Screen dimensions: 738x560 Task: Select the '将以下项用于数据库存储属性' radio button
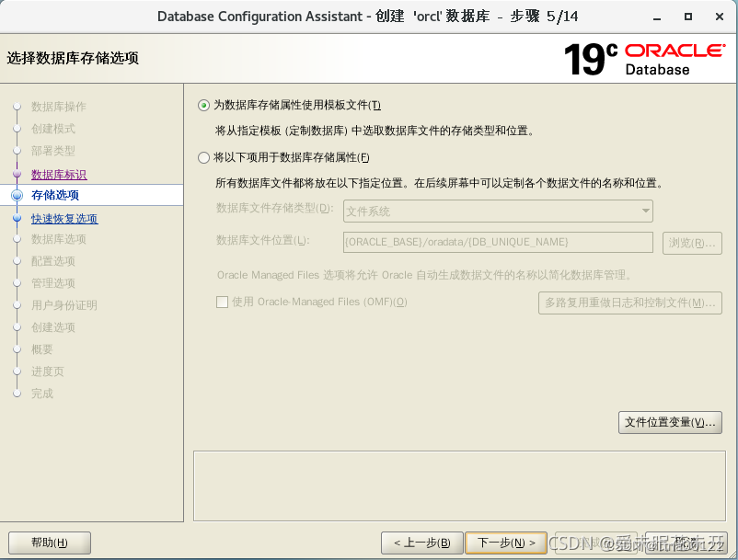[203, 157]
